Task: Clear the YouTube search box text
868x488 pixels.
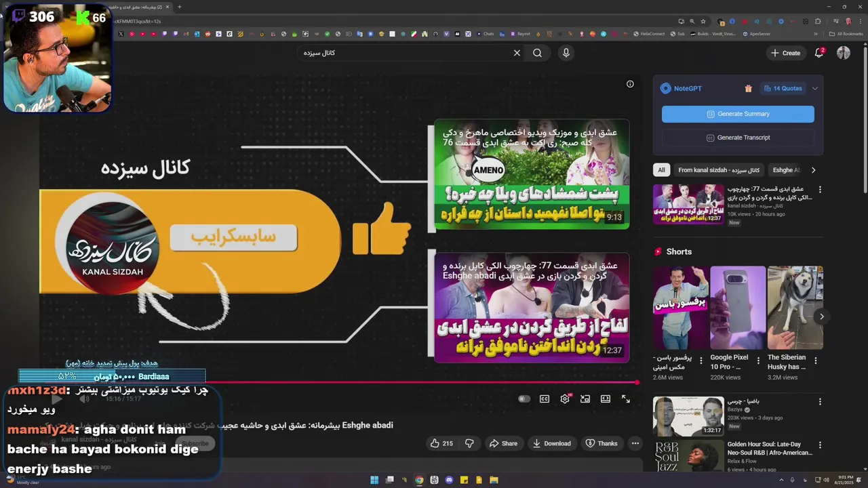Action: 517,53
